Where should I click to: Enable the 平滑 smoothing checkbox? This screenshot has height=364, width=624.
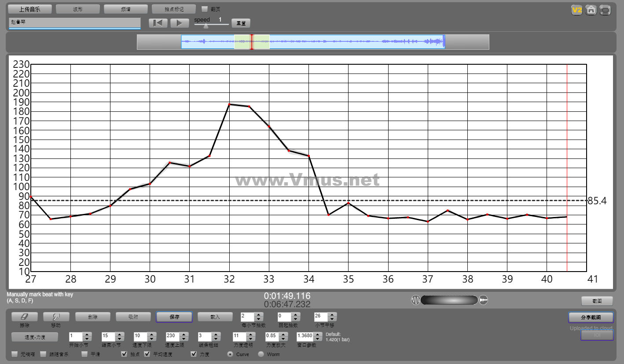[x=84, y=354]
